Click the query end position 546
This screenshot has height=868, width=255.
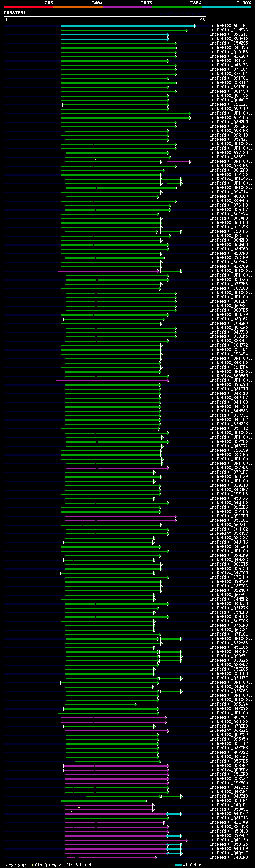click(x=201, y=20)
